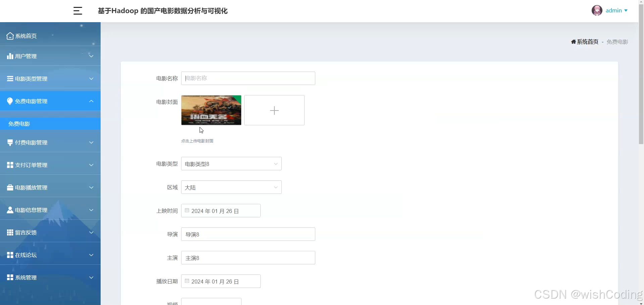Open the 区域 dropdown showing 大陆

coord(231,187)
